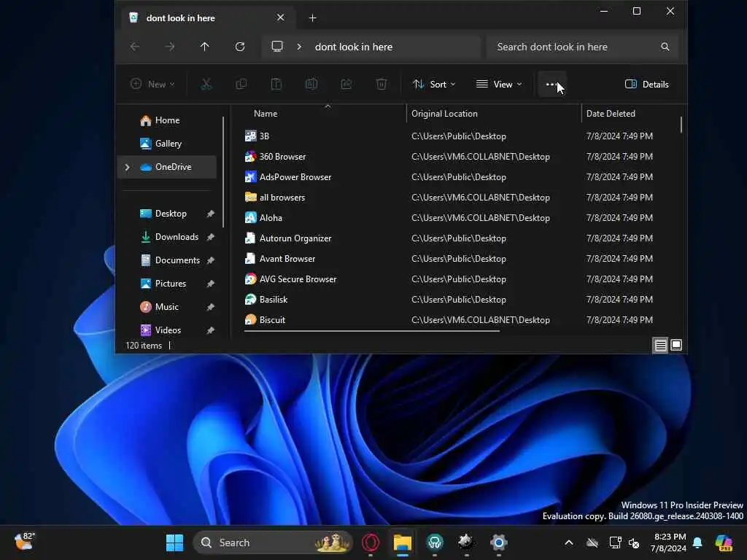Go forward with the right arrow
This screenshot has width=747, height=560.
[169, 47]
